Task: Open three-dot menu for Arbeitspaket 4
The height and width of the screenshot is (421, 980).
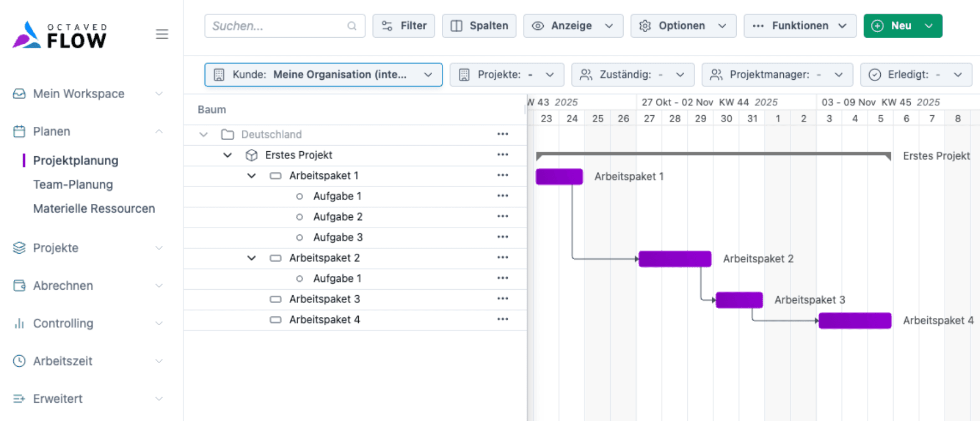Action: point(503,319)
